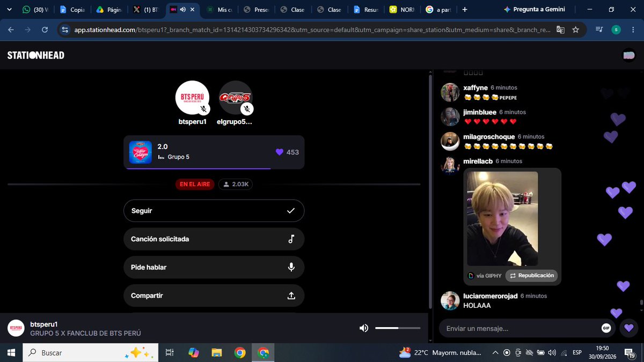Click the 2.0 album cover art
Screen dimensions: 644x362
pos(141,152)
